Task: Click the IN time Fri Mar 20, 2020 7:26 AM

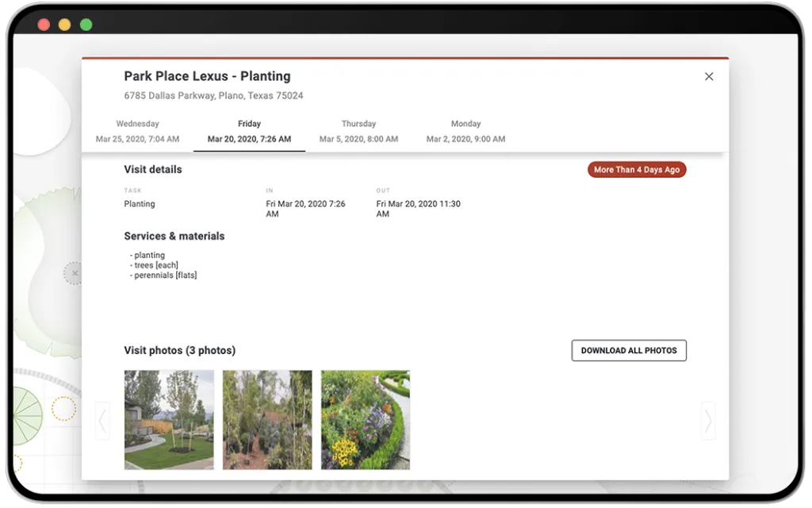Action: [x=305, y=209]
